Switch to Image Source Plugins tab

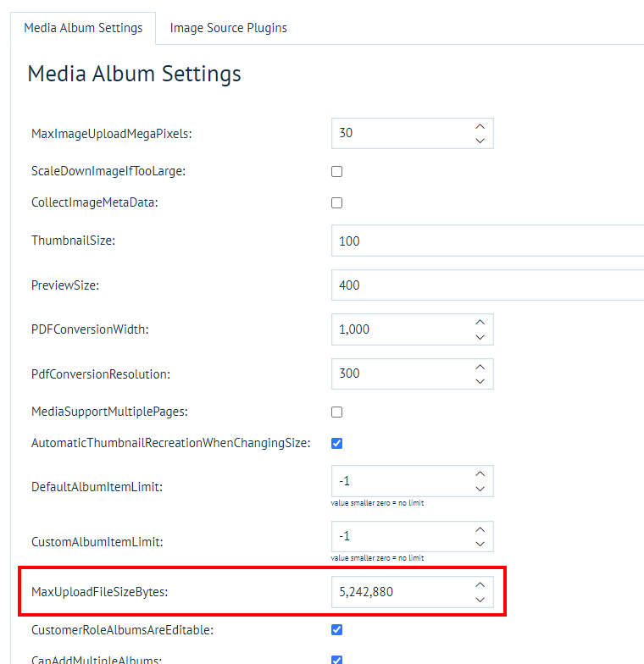[228, 28]
